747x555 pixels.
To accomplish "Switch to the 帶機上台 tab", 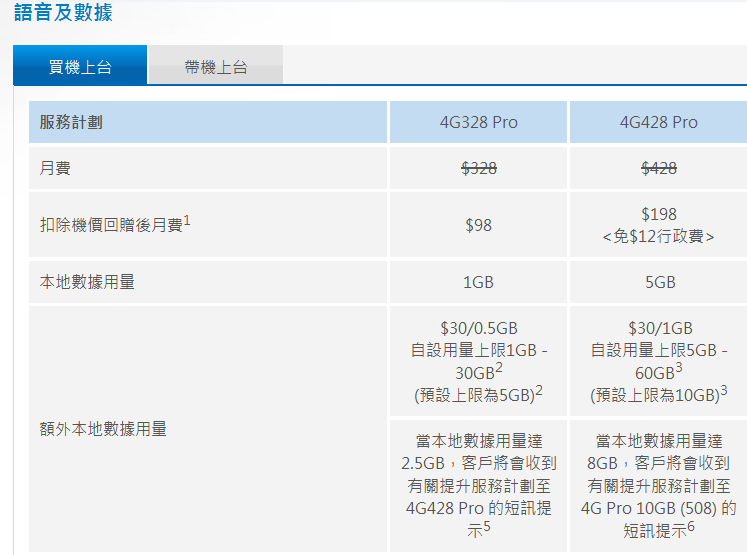I will pos(216,65).
